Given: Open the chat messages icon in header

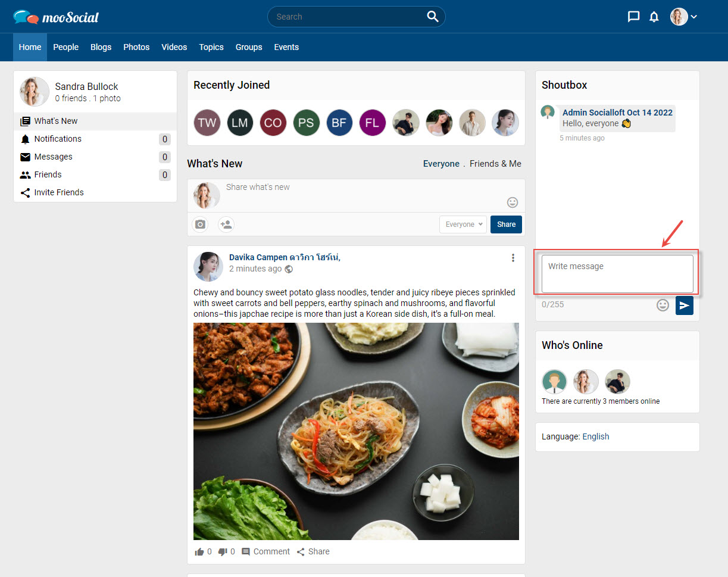Looking at the screenshot, I should click(x=634, y=17).
